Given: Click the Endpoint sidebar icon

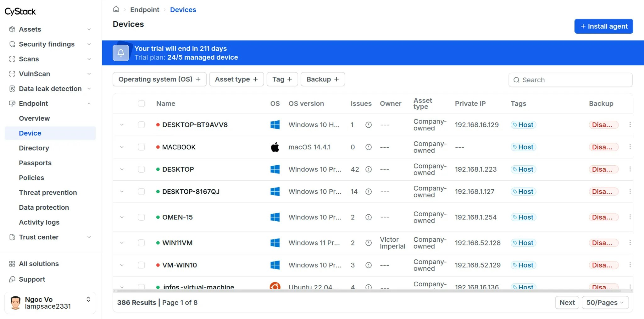Looking at the screenshot, I should click(x=12, y=103).
